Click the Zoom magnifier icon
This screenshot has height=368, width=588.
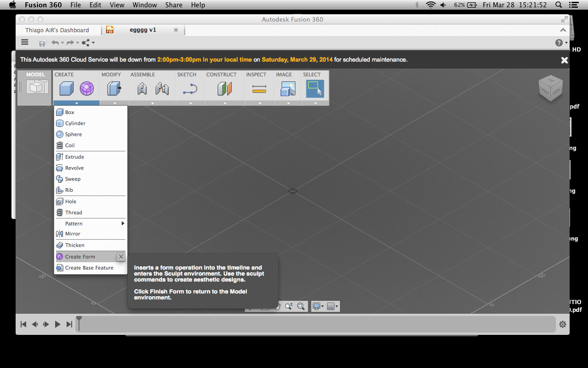[289, 306]
